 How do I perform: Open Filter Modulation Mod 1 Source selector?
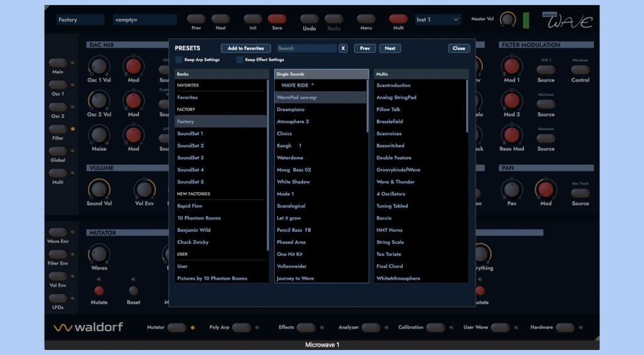tap(546, 70)
